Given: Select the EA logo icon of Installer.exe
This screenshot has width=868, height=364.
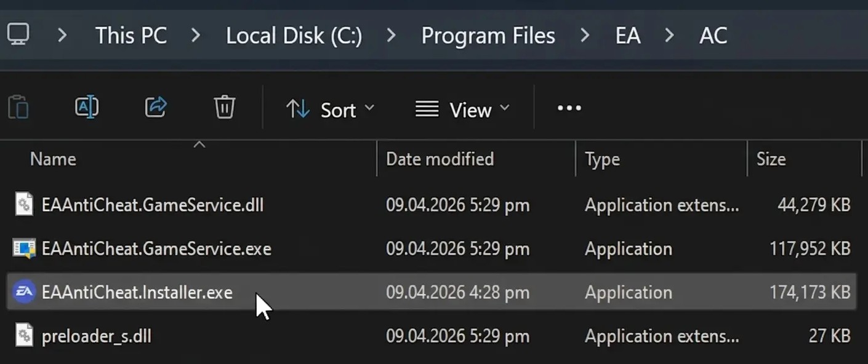Looking at the screenshot, I should 24,292.
